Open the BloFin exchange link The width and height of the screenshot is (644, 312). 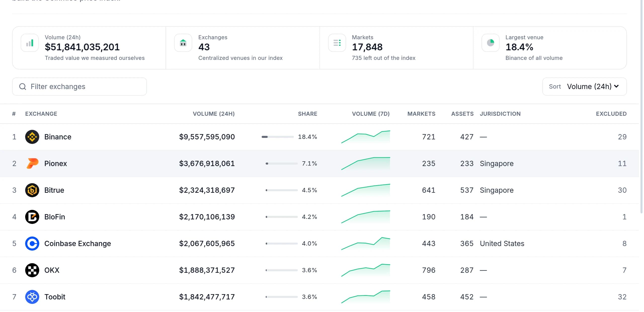click(x=55, y=217)
